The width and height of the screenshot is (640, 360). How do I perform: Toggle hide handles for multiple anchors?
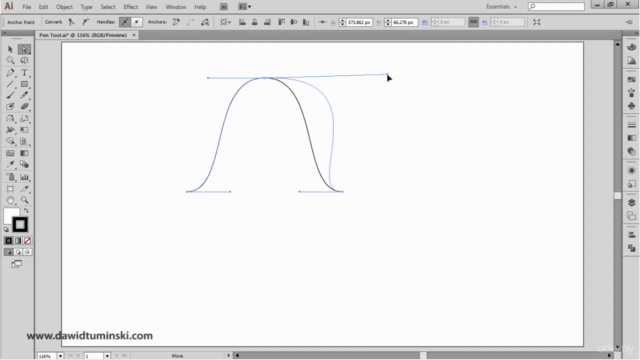tap(137, 22)
